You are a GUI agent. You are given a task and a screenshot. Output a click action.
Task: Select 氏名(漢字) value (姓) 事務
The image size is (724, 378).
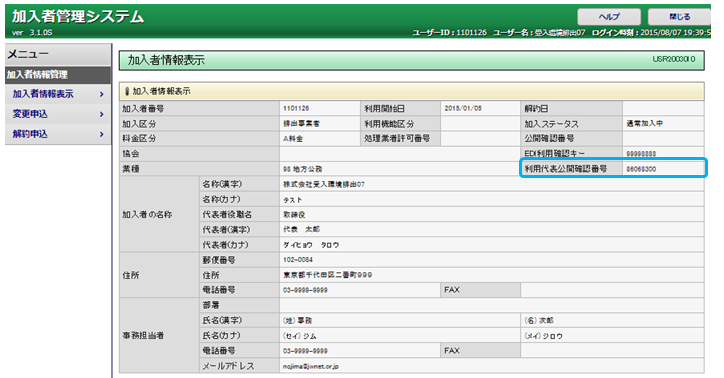(x=298, y=320)
